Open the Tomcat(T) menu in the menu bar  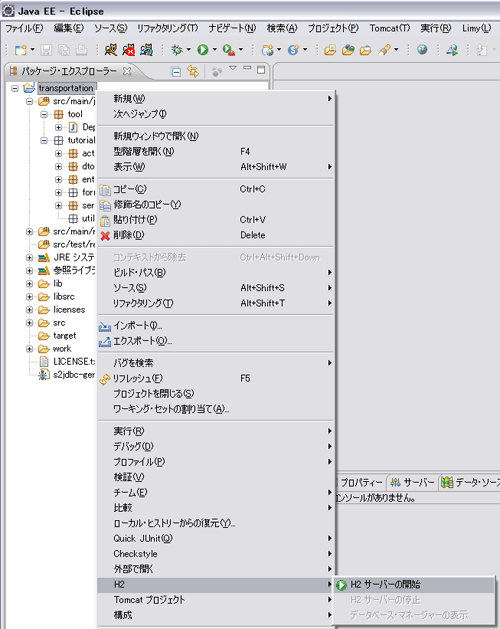(x=390, y=28)
